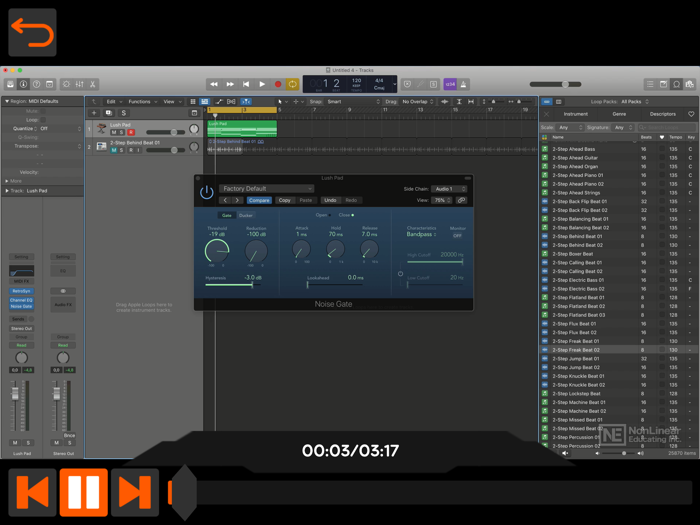The width and height of the screenshot is (700, 525).
Task: Click the Fast Forward transport button
Action: point(230,84)
